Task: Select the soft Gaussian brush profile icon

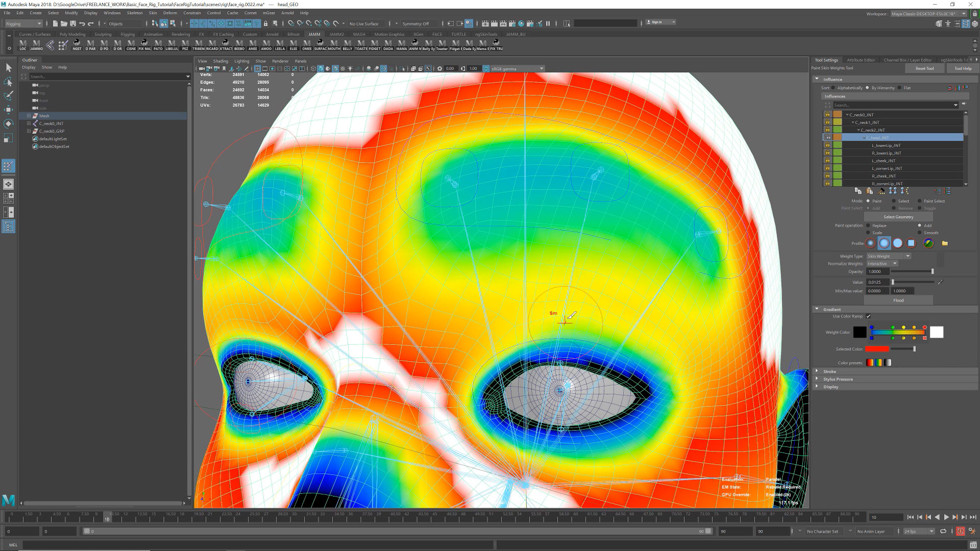Action: pos(870,243)
